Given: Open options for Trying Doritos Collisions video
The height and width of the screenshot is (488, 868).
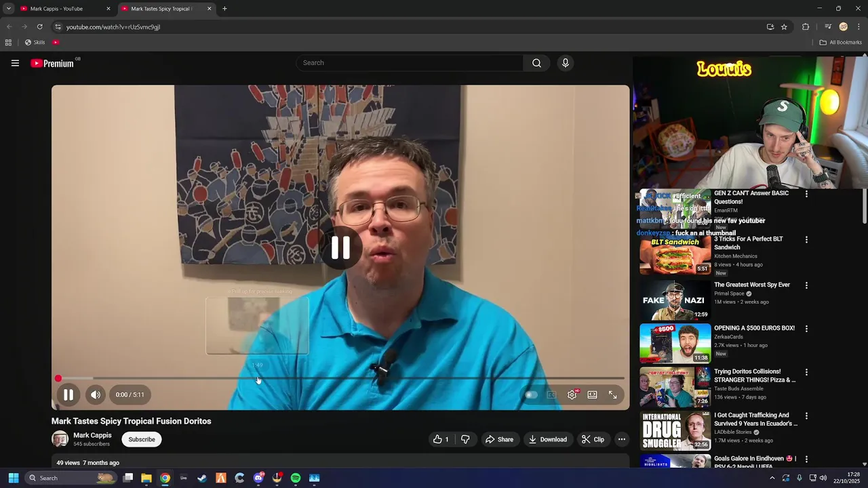Looking at the screenshot, I should [x=806, y=372].
